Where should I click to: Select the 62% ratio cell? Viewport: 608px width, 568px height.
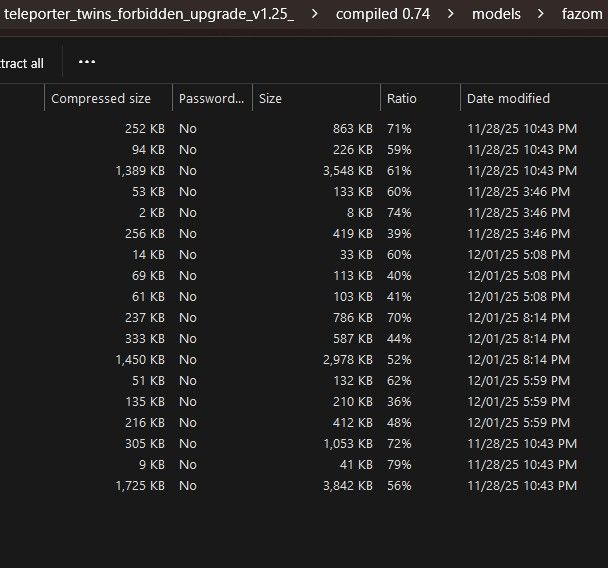tap(399, 381)
